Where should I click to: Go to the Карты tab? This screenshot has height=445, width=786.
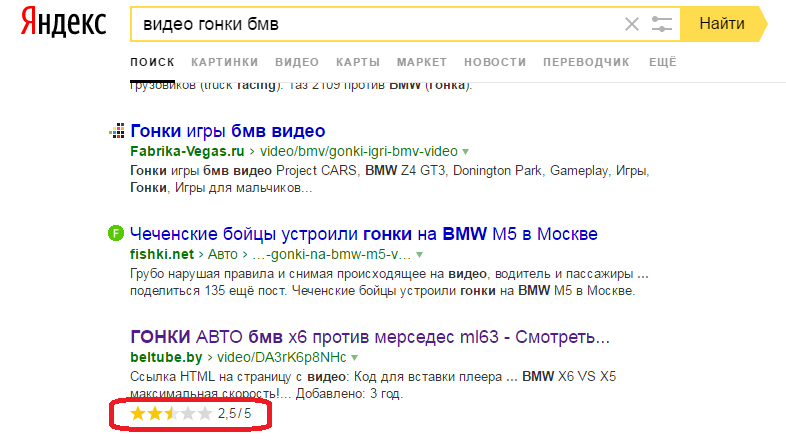(x=358, y=62)
